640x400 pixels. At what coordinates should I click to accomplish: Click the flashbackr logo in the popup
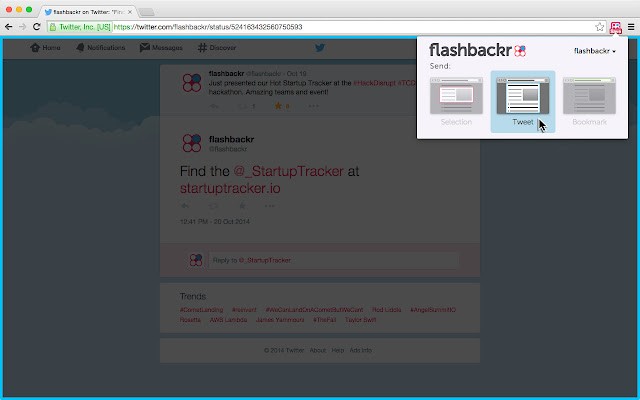[x=478, y=50]
